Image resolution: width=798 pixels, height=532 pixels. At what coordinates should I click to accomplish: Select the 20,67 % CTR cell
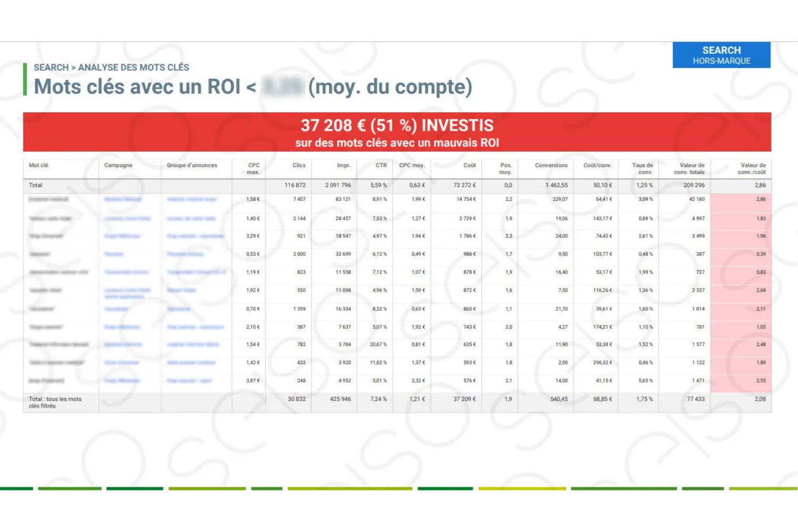pyautogui.click(x=379, y=345)
